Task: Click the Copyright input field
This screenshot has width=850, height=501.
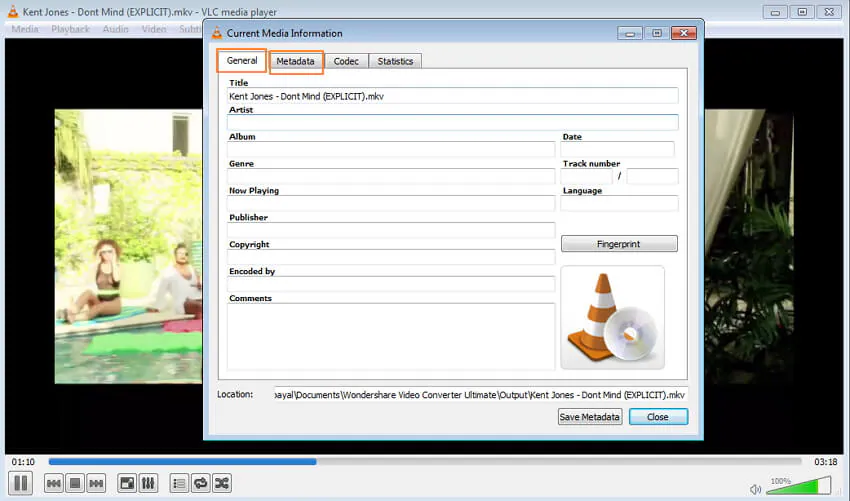Action: (391, 257)
